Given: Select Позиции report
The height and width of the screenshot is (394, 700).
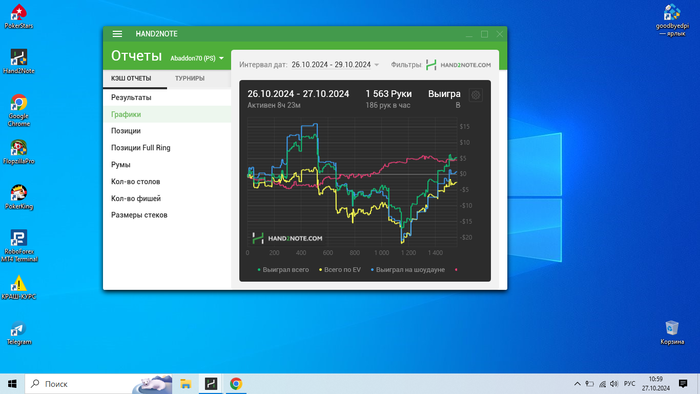Looking at the screenshot, I should click(167, 131).
